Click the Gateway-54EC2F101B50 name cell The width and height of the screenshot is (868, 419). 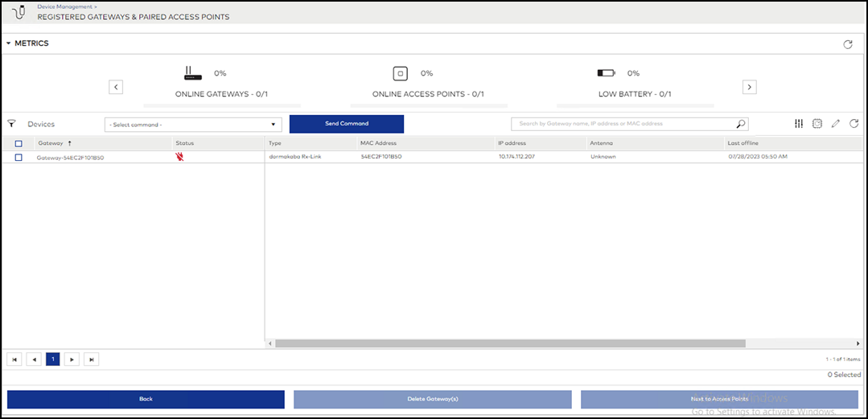[70, 157]
